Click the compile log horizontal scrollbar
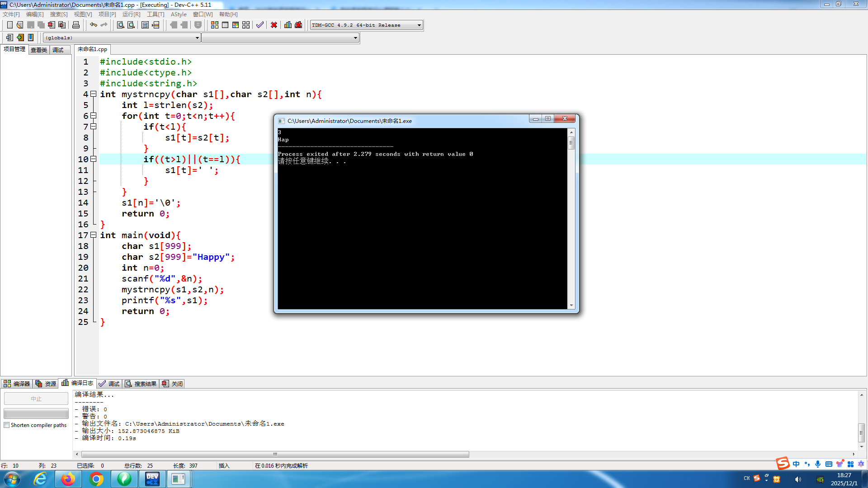Viewport: 868px width, 488px height. click(275, 454)
